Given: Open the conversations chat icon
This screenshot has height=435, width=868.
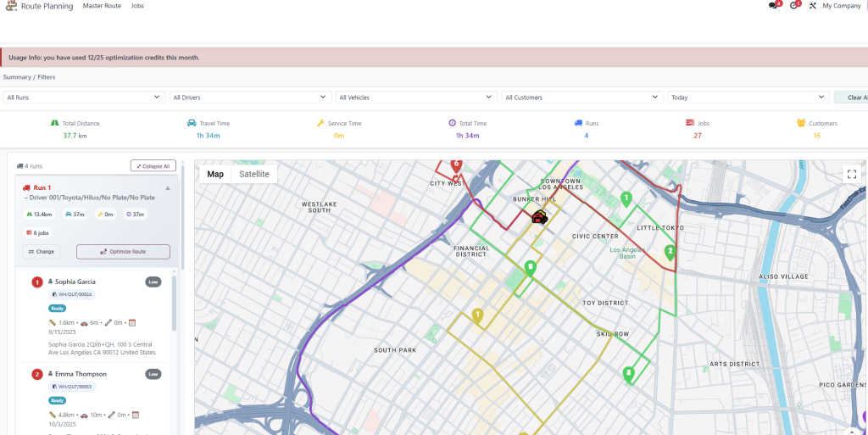Looking at the screenshot, I should pyautogui.click(x=773, y=6).
